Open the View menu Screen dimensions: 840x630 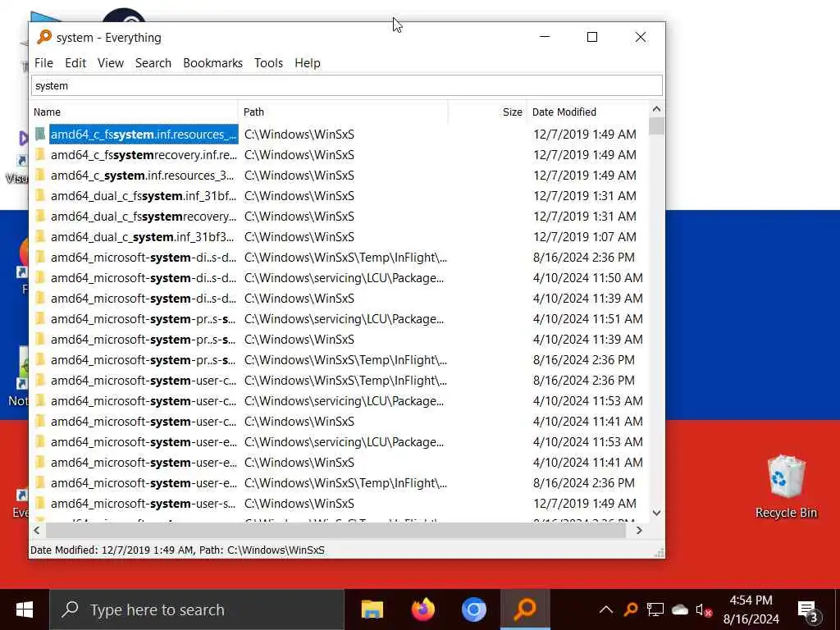coord(111,63)
